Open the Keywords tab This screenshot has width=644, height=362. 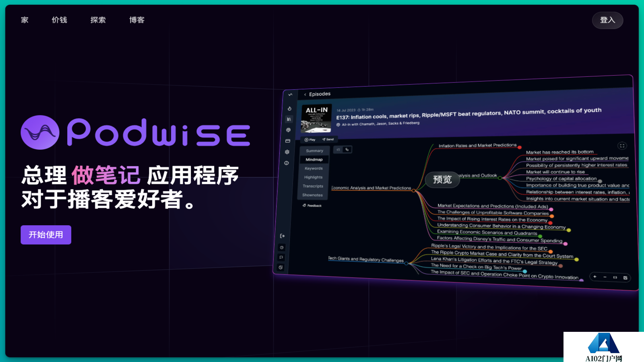[314, 169]
